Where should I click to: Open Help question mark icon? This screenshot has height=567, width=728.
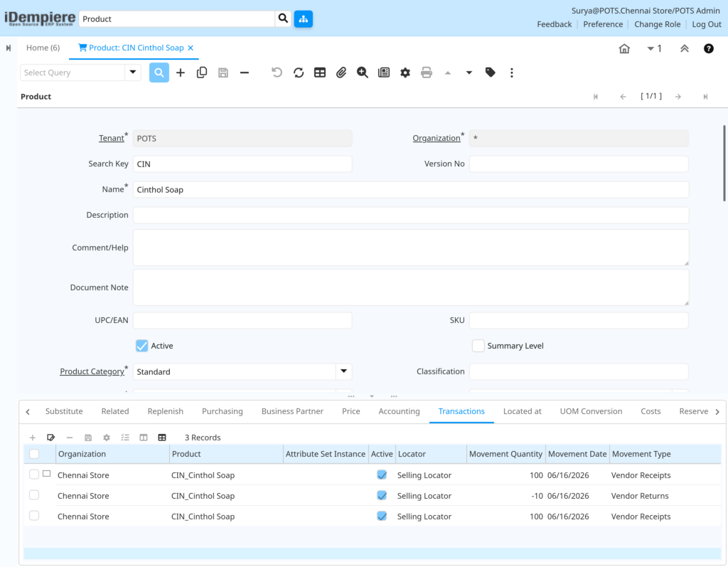(709, 48)
